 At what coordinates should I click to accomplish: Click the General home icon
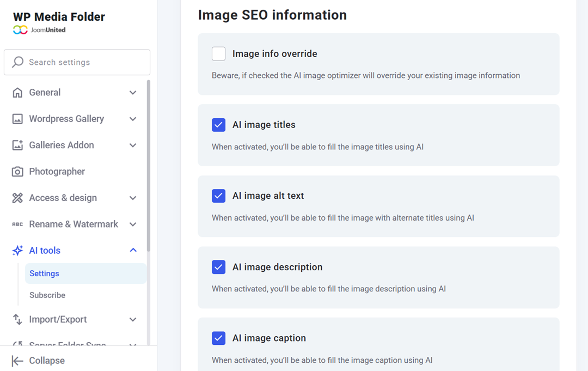pyautogui.click(x=17, y=93)
